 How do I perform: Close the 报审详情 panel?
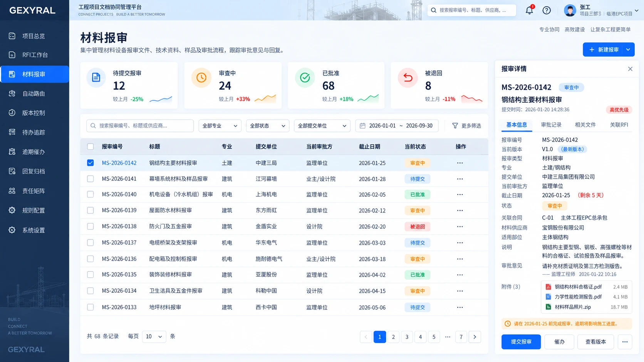(630, 69)
